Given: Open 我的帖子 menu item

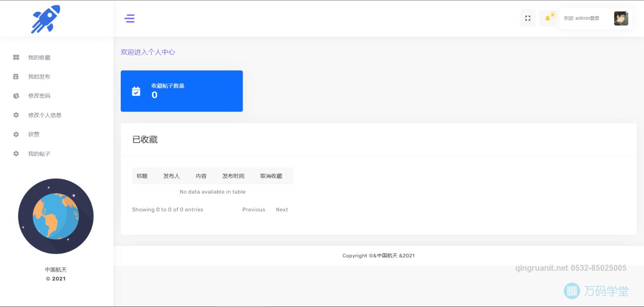Looking at the screenshot, I should click(39, 154).
